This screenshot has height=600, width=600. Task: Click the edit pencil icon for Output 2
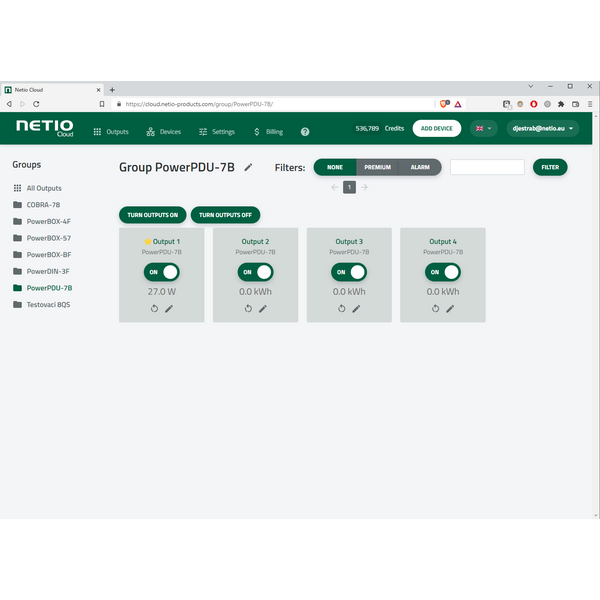[x=263, y=309]
